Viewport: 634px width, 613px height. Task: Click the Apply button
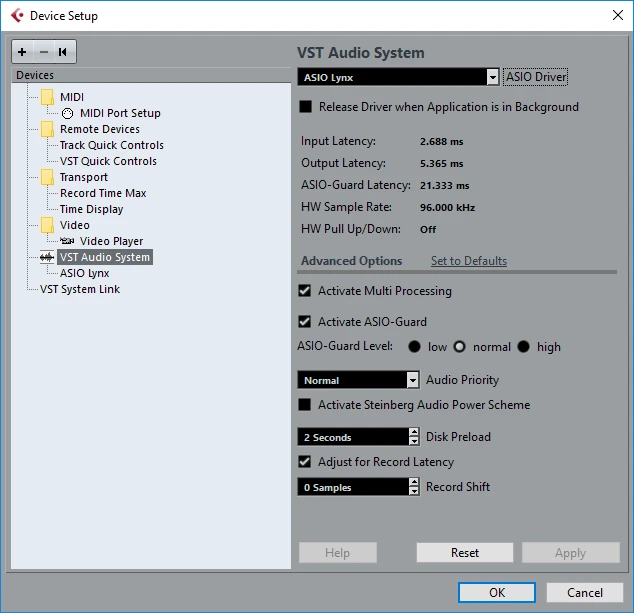[x=571, y=552]
